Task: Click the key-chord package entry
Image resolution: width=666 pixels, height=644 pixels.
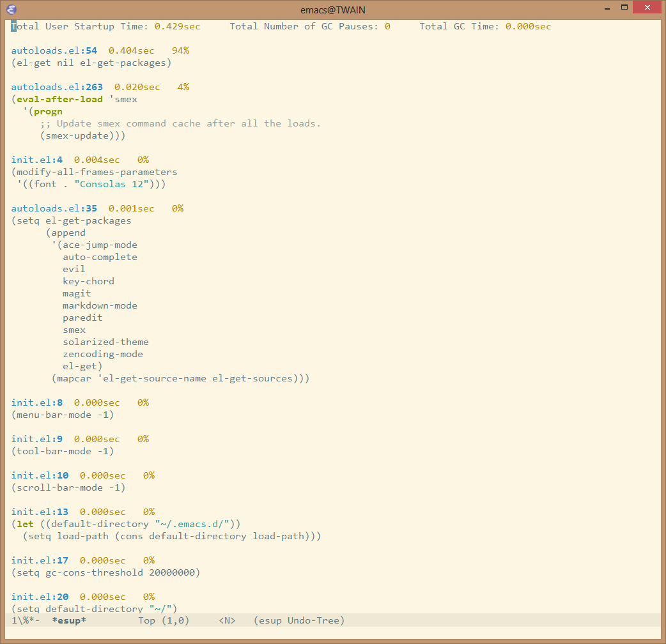Action: pos(88,282)
